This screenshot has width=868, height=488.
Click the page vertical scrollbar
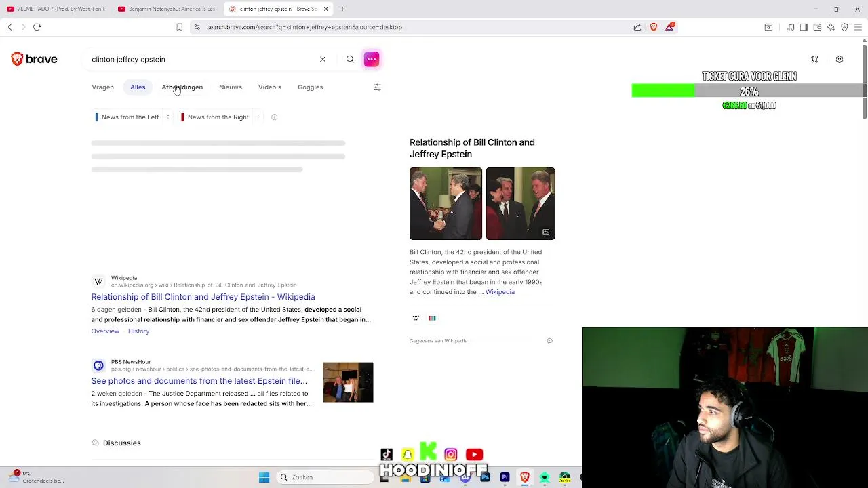coord(865,81)
